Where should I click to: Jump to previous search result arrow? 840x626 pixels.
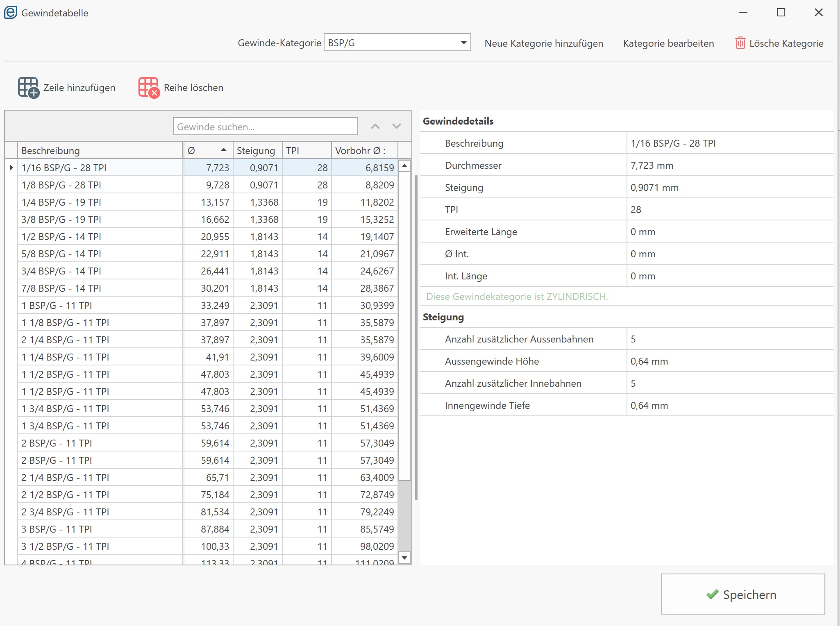[375, 127]
